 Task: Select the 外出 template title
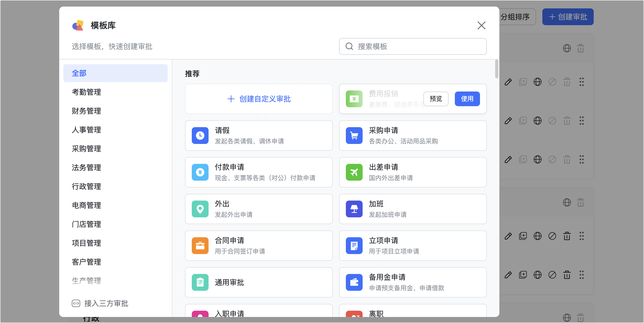click(x=222, y=204)
